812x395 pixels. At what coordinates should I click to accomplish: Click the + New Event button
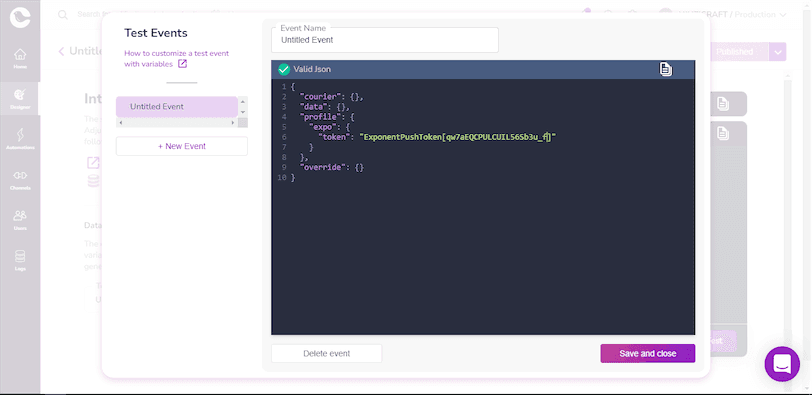click(182, 146)
